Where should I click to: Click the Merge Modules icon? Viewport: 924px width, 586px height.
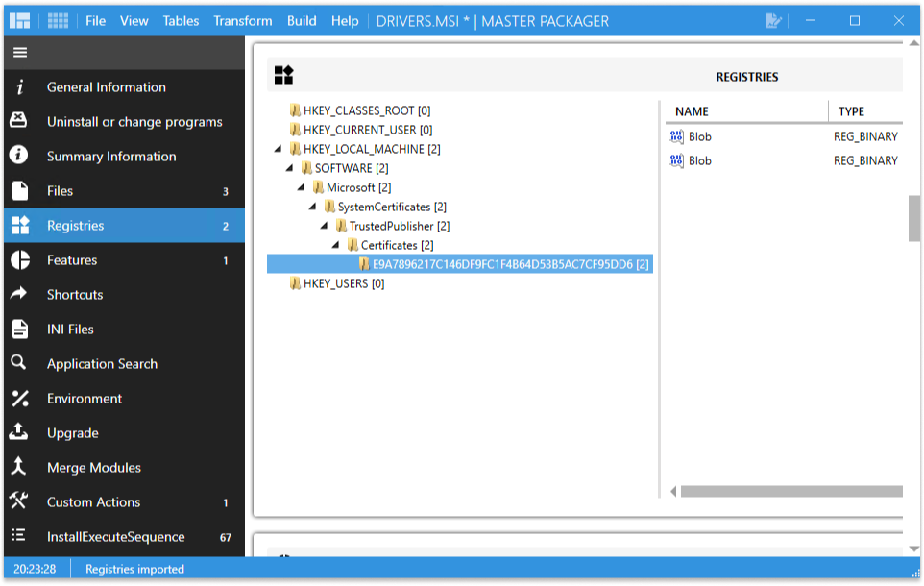(x=18, y=466)
